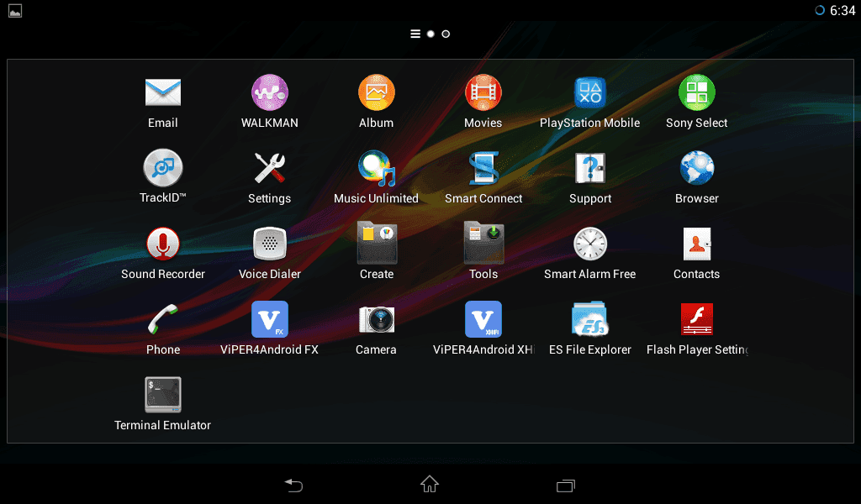
Task: Open the app drawer sort menu
Action: click(415, 34)
